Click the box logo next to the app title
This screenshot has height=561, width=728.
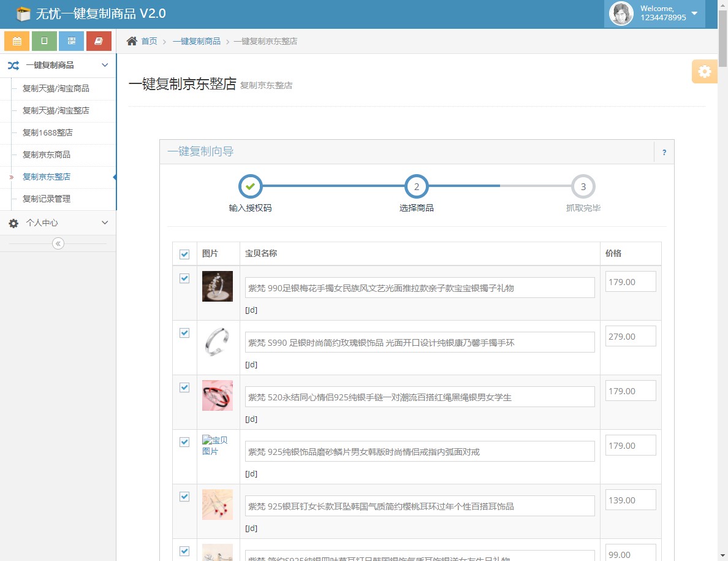point(23,14)
